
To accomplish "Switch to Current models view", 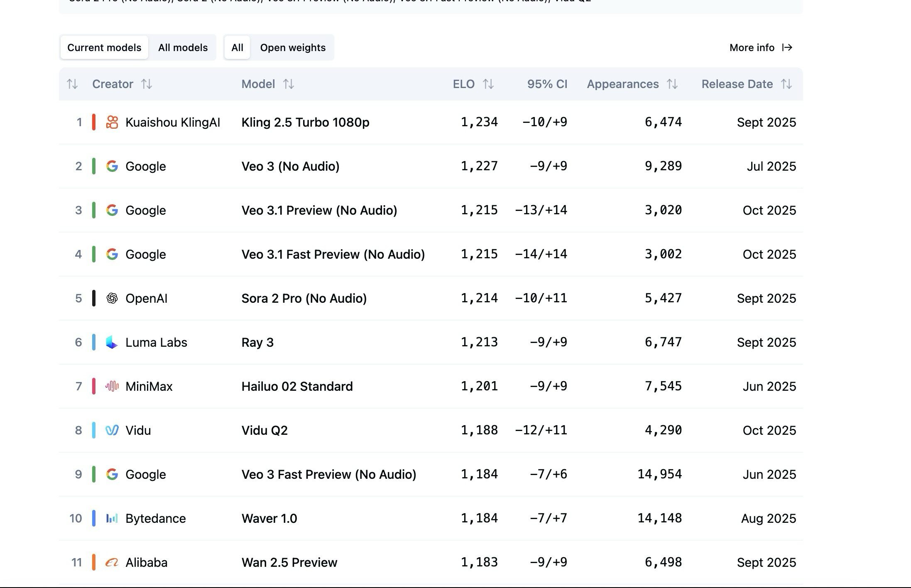I will [104, 48].
